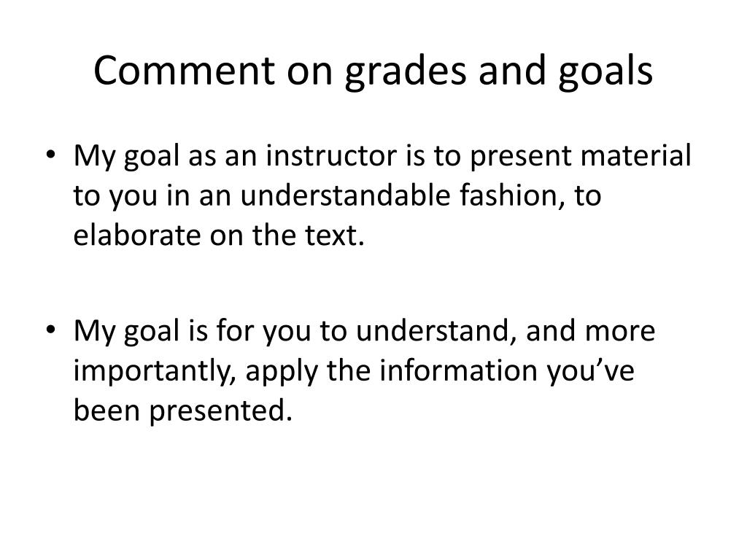Click the word "understandable" in the first paragraph
This screenshot has height=560, width=747.
[345, 195]
